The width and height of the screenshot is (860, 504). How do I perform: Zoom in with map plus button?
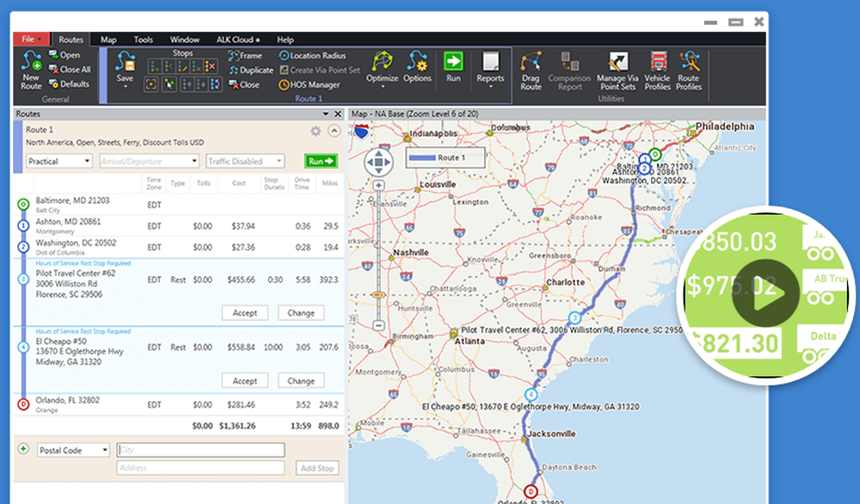pos(378,186)
